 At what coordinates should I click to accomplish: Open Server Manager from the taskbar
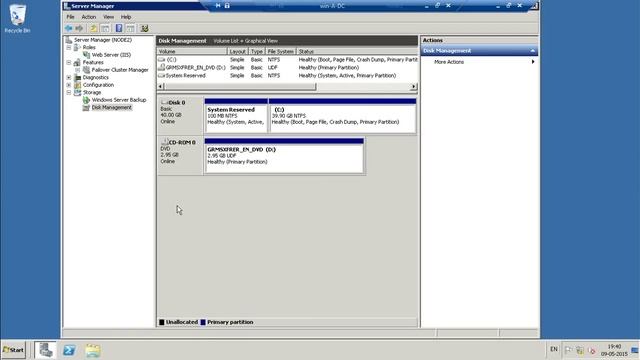(x=45, y=350)
